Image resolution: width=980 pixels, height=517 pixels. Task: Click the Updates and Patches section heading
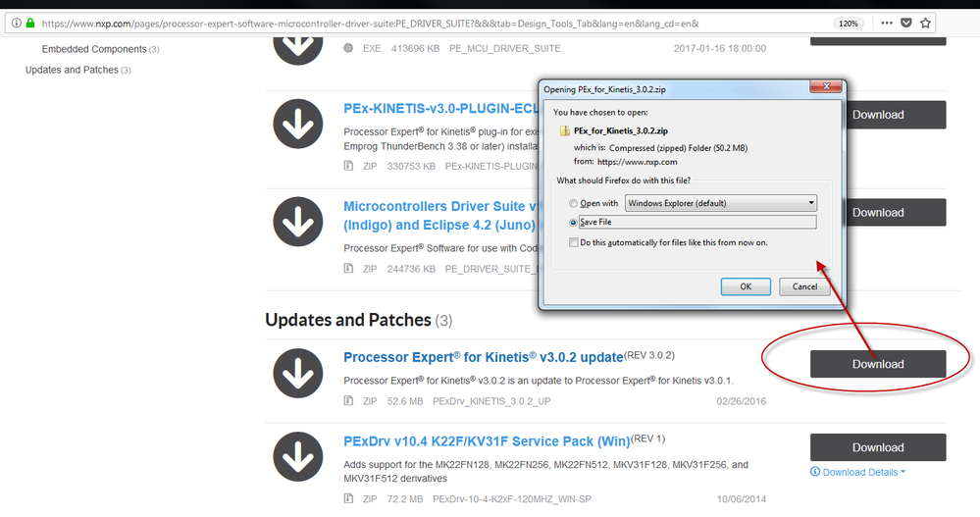(x=348, y=320)
